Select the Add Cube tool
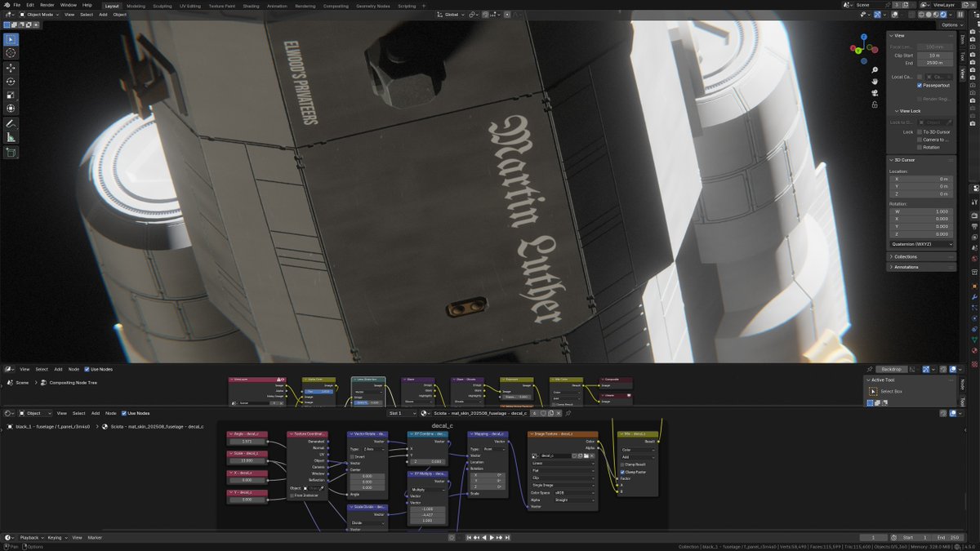Viewport: 980px width, 551px height. [11, 152]
